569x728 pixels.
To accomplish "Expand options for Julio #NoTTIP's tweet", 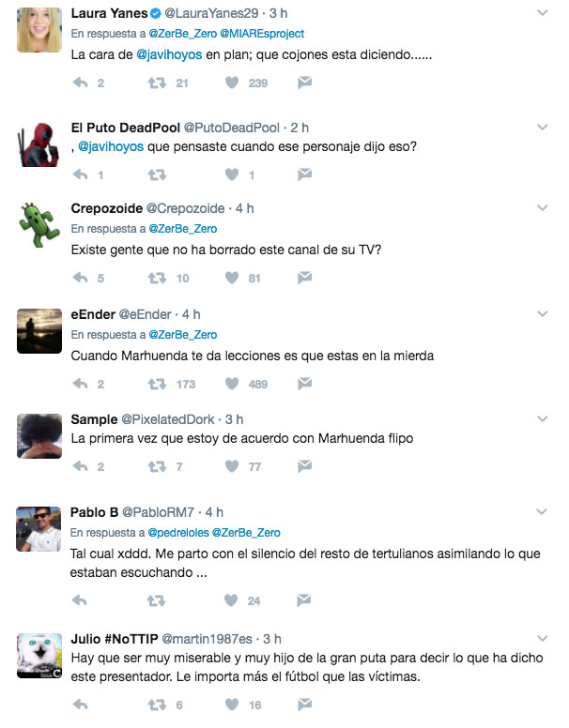I will tap(543, 638).
